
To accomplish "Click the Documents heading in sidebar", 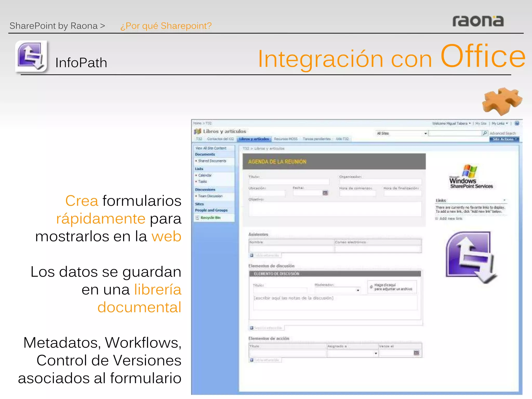I will [205, 154].
